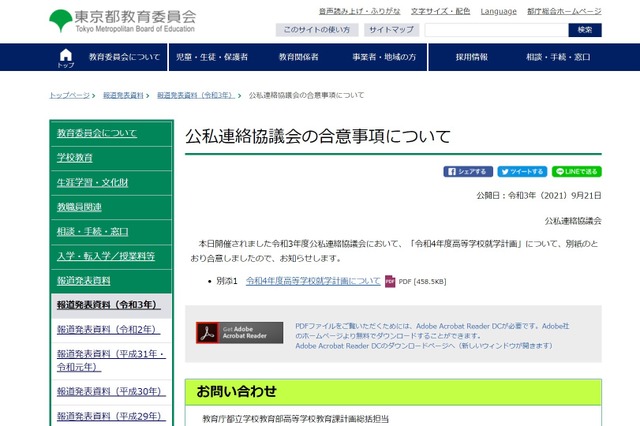The image size is (640, 426).
Task: Open 文字サイズ・配色 link
Action: (x=440, y=11)
